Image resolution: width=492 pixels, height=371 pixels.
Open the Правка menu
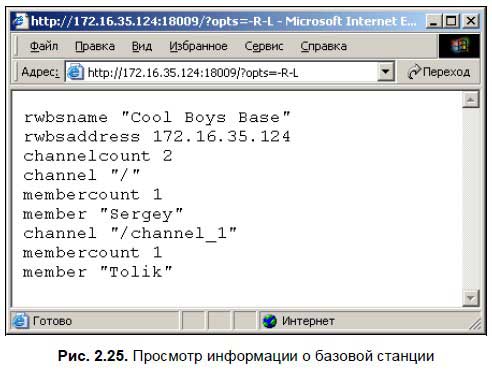95,46
